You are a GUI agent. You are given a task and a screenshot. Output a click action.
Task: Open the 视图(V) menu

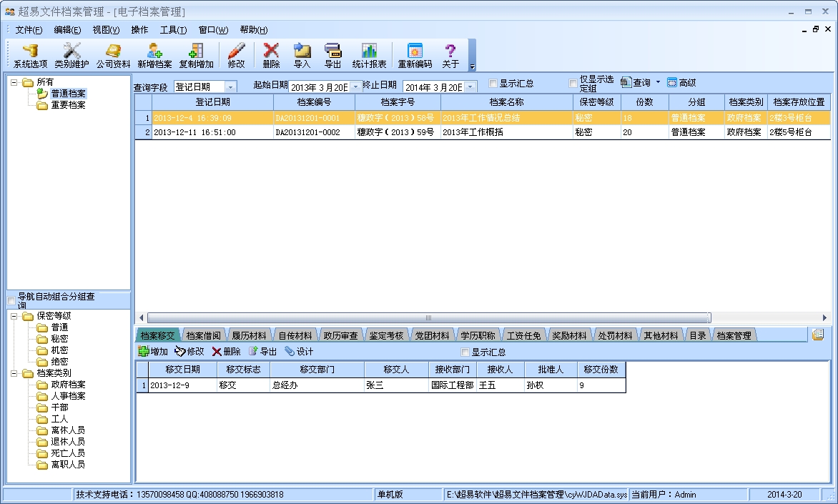point(106,30)
